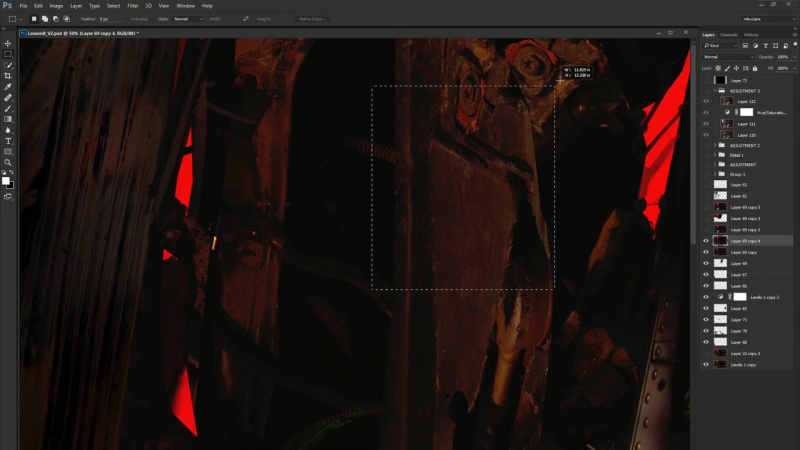Open the Style dropdown in options bar
The image size is (800, 450).
coord(186,18)
